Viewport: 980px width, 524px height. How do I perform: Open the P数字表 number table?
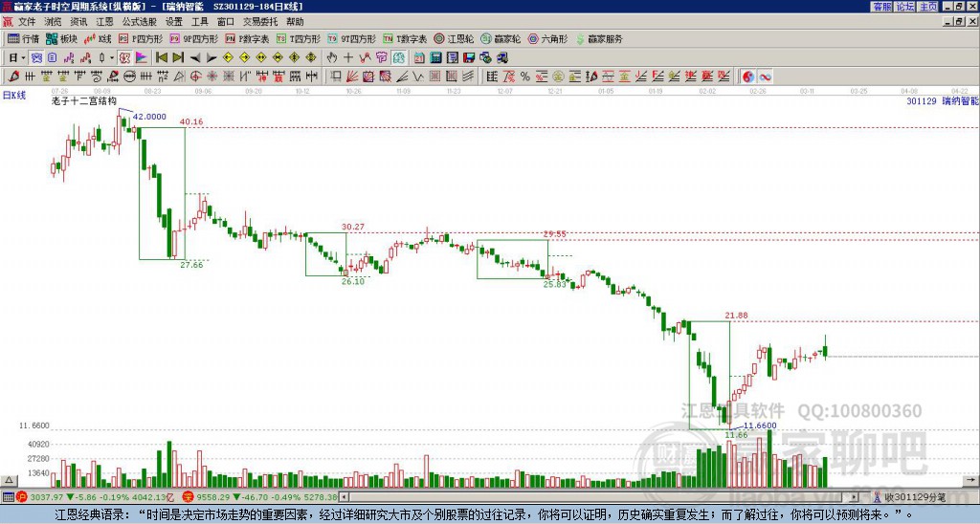[248, 38]
